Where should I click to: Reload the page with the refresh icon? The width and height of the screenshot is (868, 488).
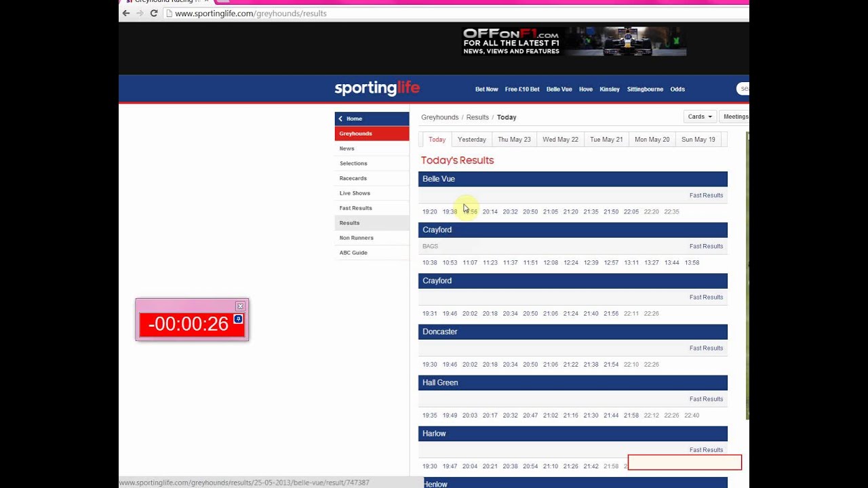point(154,13)
